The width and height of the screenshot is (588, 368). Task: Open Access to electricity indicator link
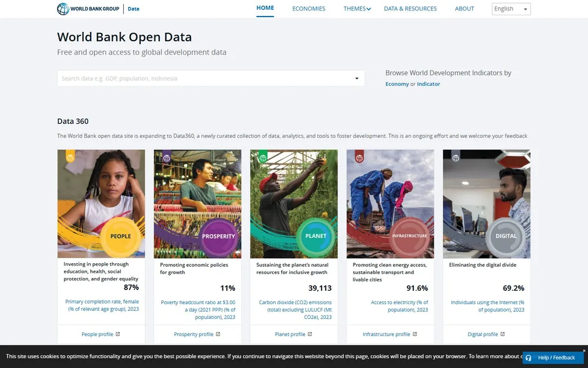[x=399, y=306]
